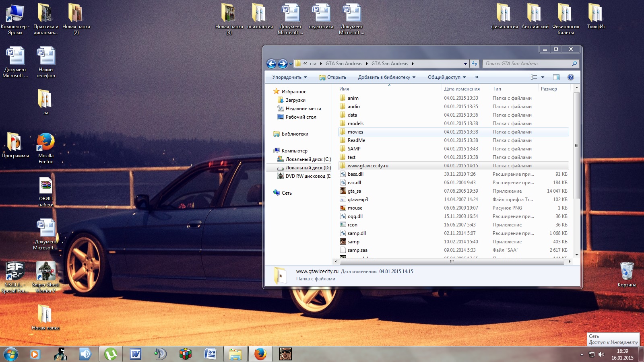Open the address bar history dropdown
Image resolution: width=644 pixels, height=362 pixels.
(465, 64)
